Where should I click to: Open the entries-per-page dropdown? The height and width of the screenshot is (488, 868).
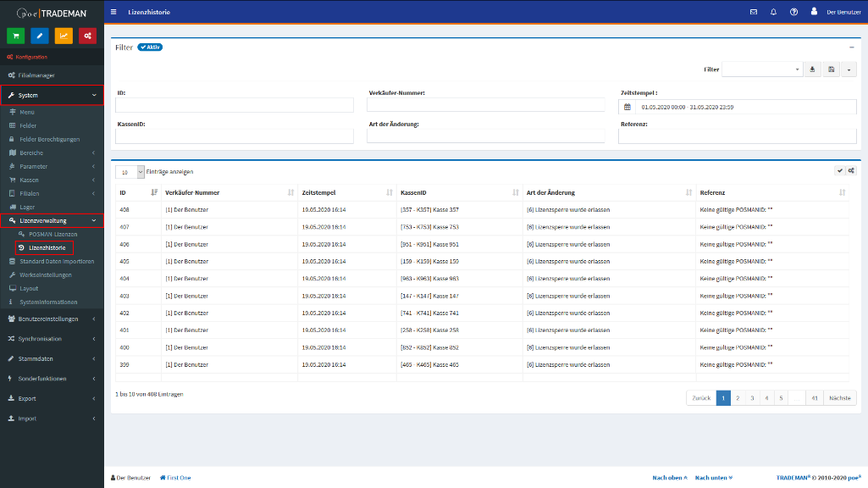(130, 172)
